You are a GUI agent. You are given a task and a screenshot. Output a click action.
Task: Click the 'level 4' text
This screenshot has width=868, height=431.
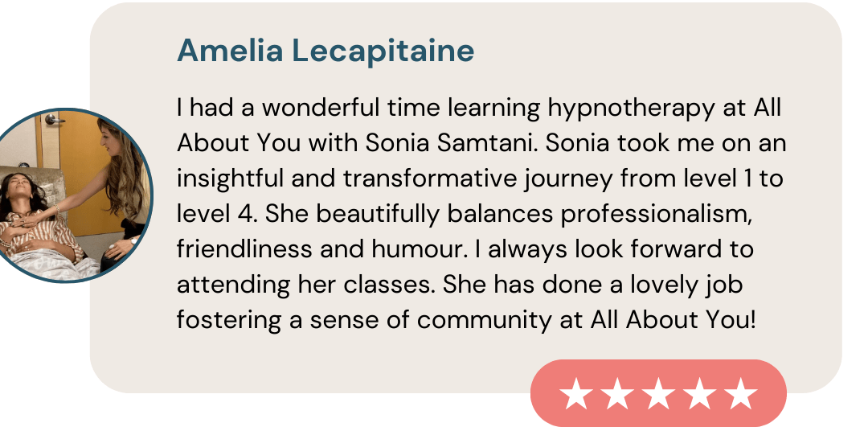coord(217,214)
